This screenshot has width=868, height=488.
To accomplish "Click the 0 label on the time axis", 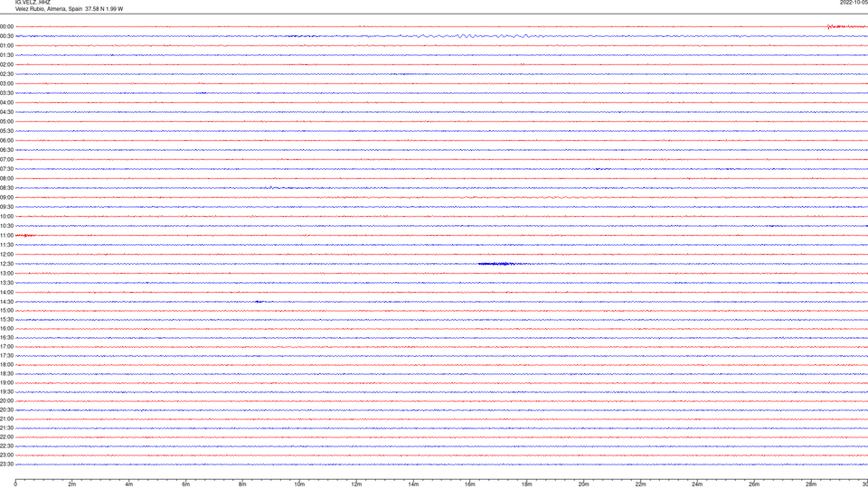I will (x=15, y=484).
